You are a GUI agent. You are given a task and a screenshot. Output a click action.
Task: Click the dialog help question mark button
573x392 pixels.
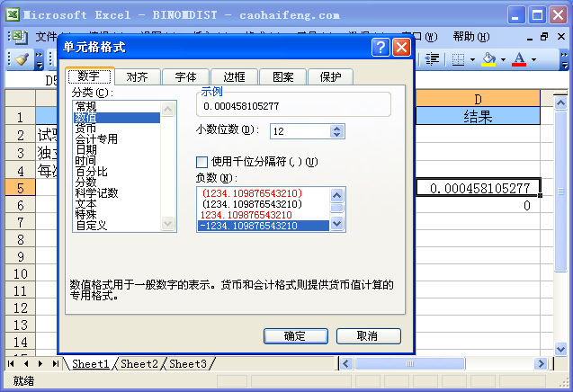(381, 47)
